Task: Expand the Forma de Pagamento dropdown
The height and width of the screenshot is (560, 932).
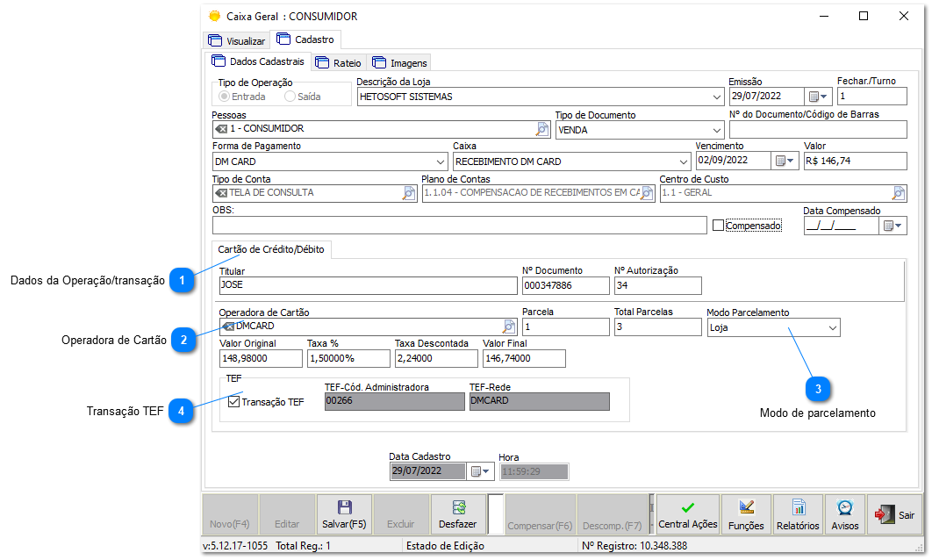Action: 440,162
